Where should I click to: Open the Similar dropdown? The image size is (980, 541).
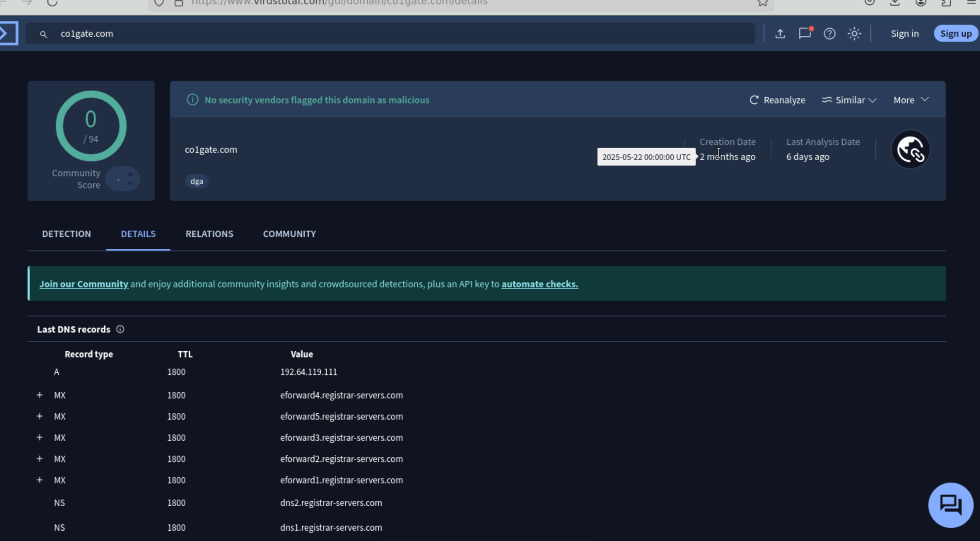(849, 100)
